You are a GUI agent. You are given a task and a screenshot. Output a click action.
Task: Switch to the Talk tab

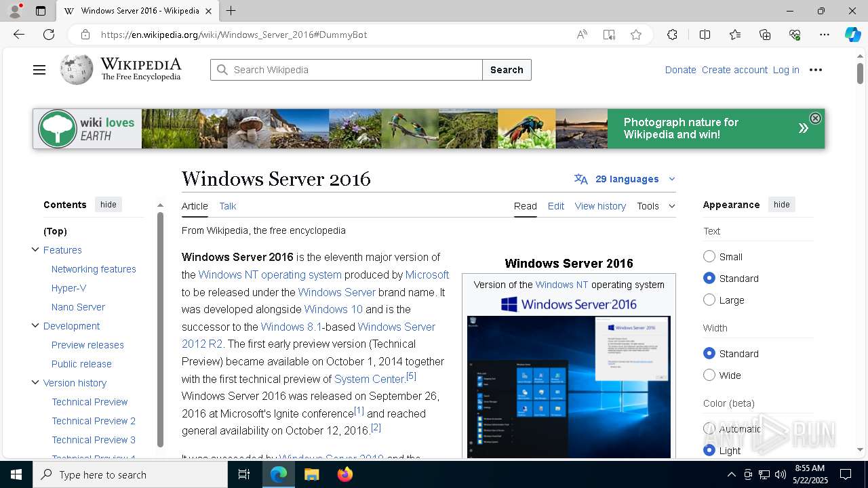click(227, 206)
